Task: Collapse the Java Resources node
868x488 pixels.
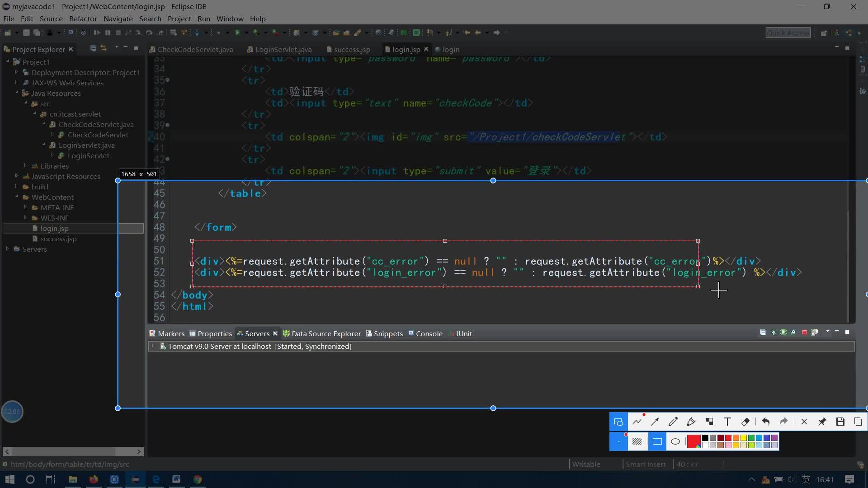Action: (x=17, y=93)
